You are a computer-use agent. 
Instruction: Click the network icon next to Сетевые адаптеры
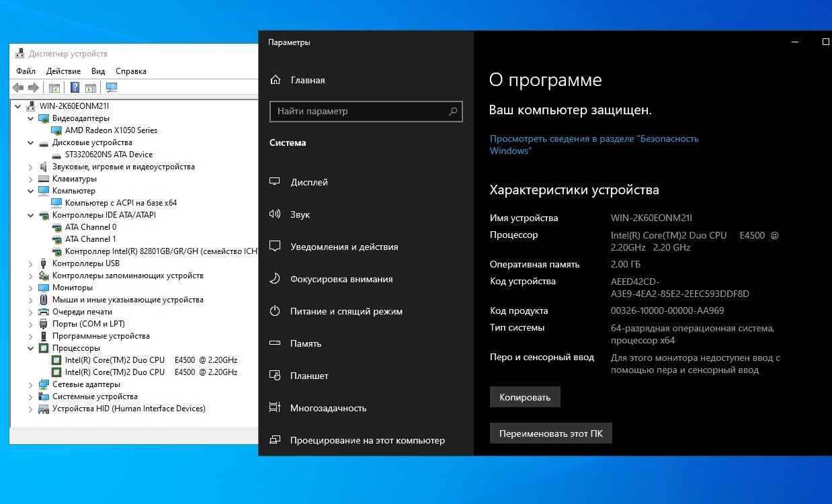[44, 384]
